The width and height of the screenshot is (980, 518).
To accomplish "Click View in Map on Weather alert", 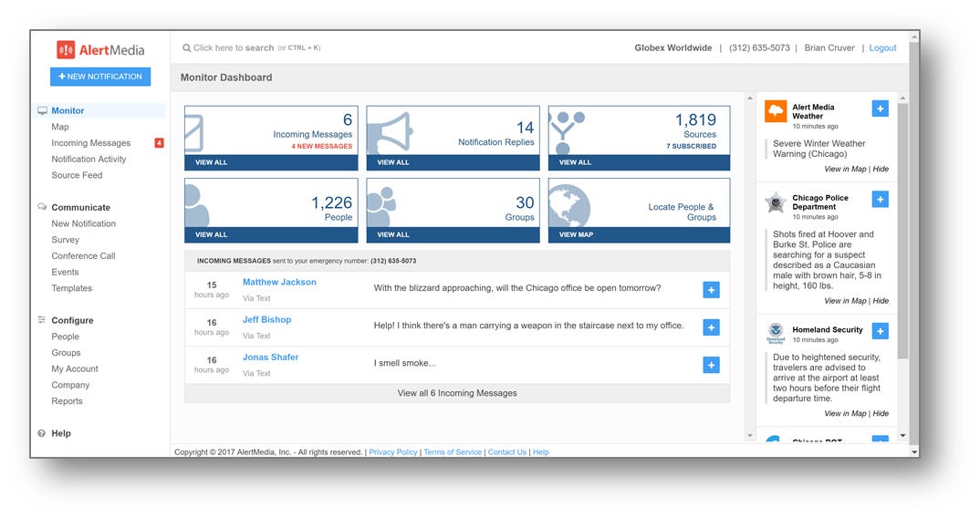I will tap(845, 170).
